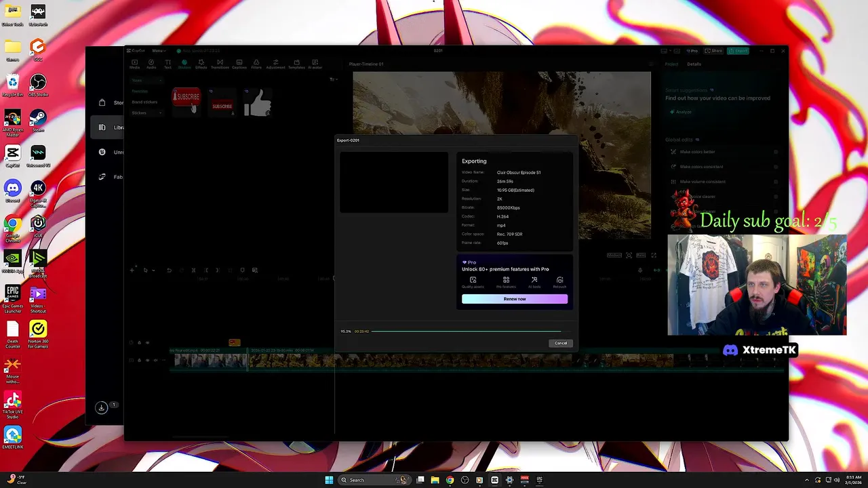Open the Templates tab
The image size is (868, 488).
point(296,64)
